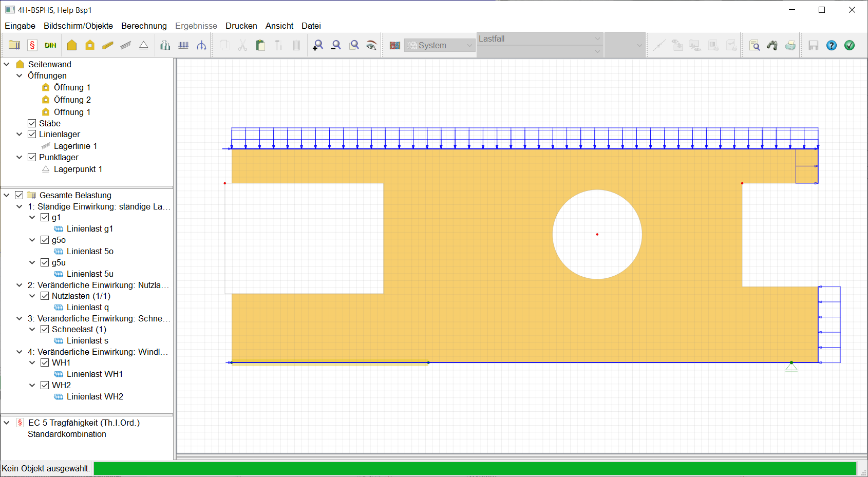Viewport: 868px width, 477px height.
Task: Select Linienlast WH2 tree entry
Action: pos(95,396)
